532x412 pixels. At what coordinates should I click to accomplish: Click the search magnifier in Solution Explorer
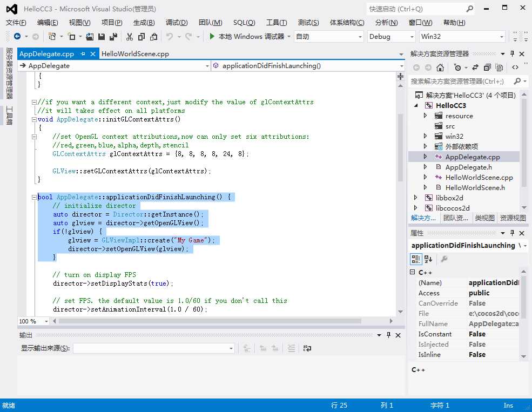click(517, 81)
